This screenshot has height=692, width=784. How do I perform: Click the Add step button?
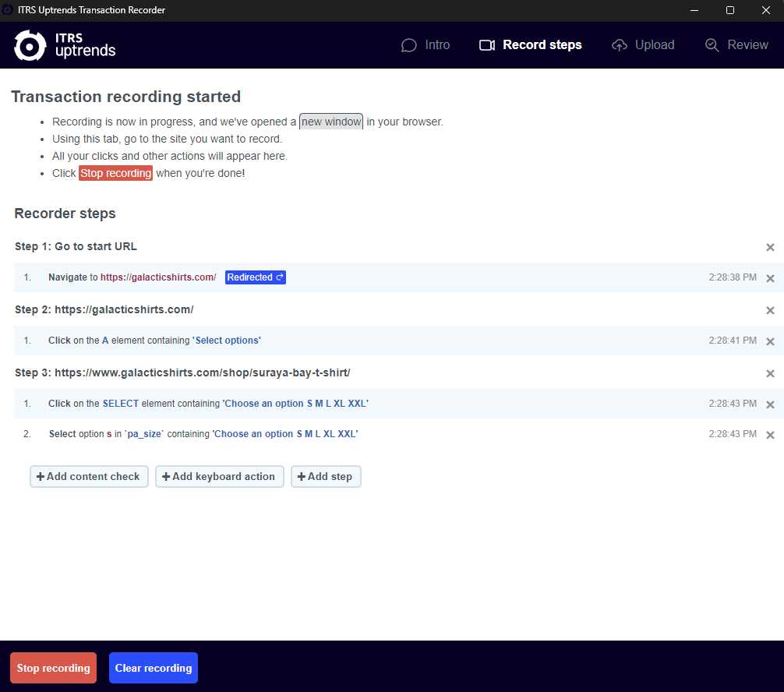pyautogui.click(x=326, y=476)
